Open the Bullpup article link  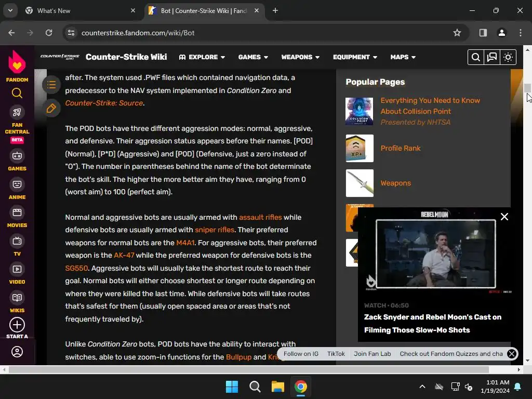(x=238, y=357)
